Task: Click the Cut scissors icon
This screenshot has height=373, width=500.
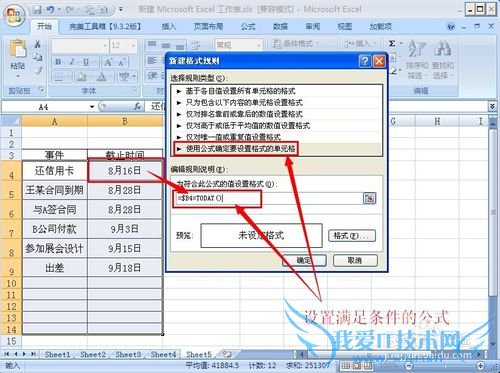Action: click(x=38, y=44)
